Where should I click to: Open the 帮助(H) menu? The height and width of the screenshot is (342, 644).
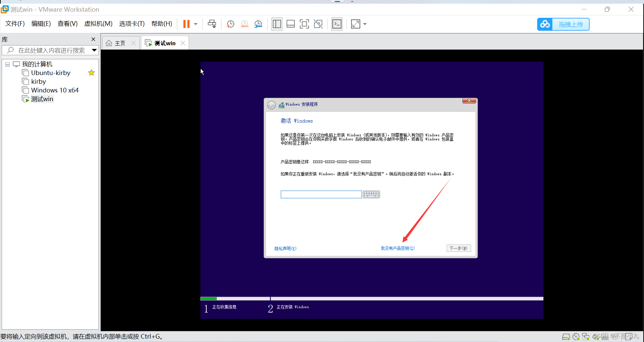coord(162,24)
